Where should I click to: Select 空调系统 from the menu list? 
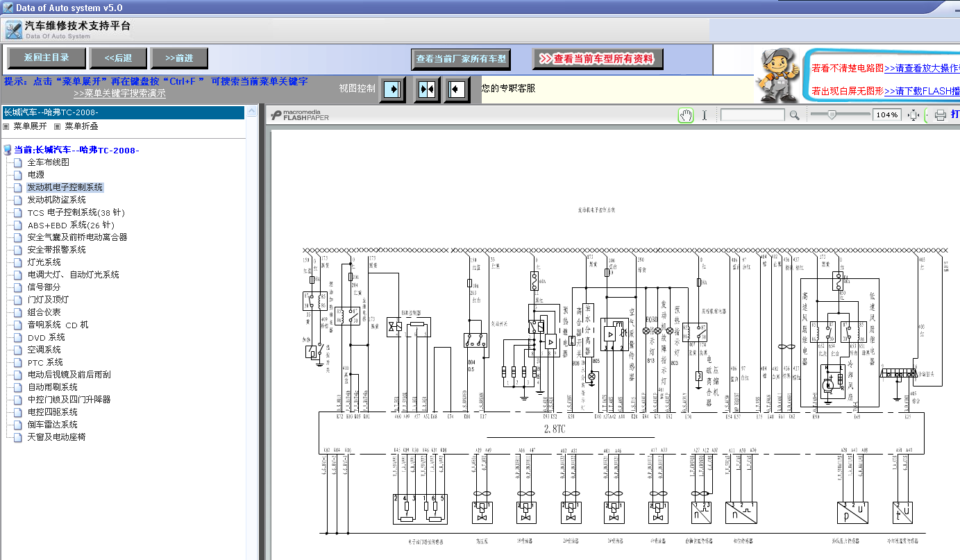click(44, 350)
